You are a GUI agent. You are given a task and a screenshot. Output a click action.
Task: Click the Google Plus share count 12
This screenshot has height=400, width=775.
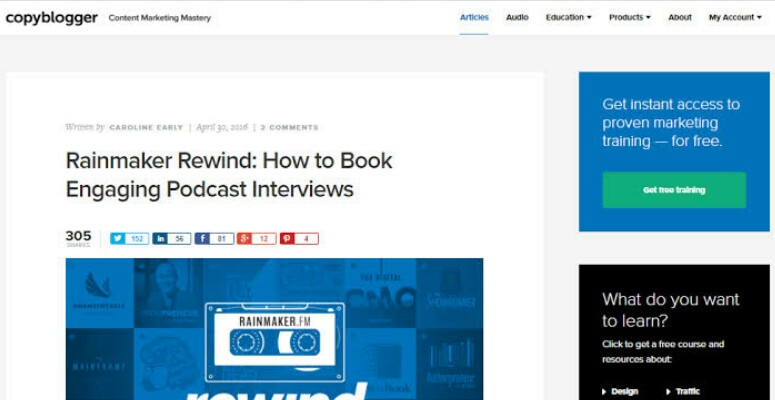click(x=264, y=239)
